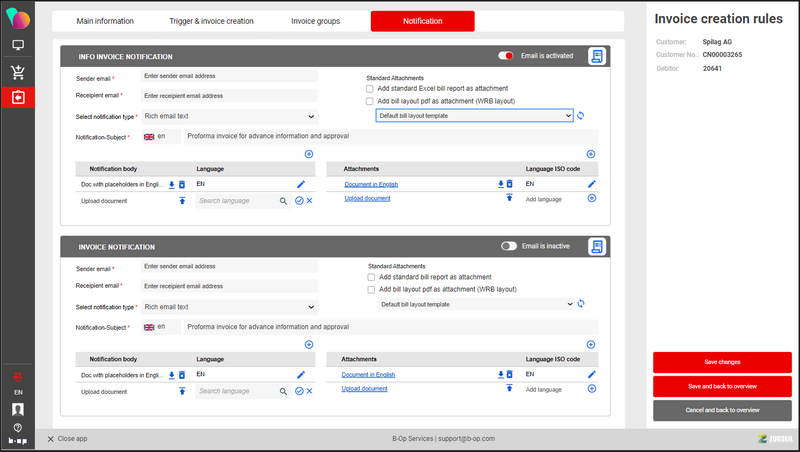
Task: Disable the Email is activated toggle
Action: (506, 56)
